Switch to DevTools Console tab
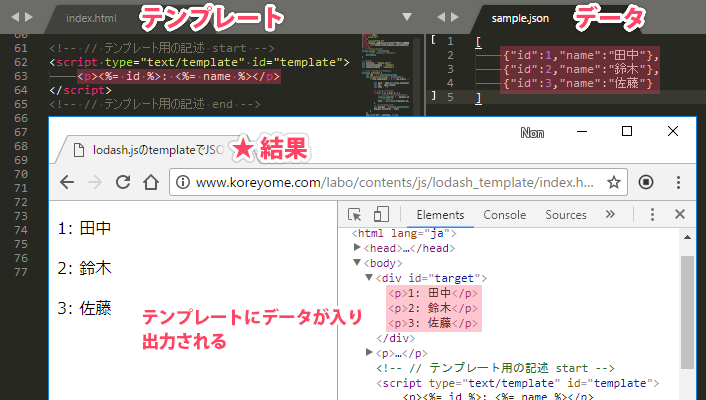The image size is (706, 400). coord(505,215)
